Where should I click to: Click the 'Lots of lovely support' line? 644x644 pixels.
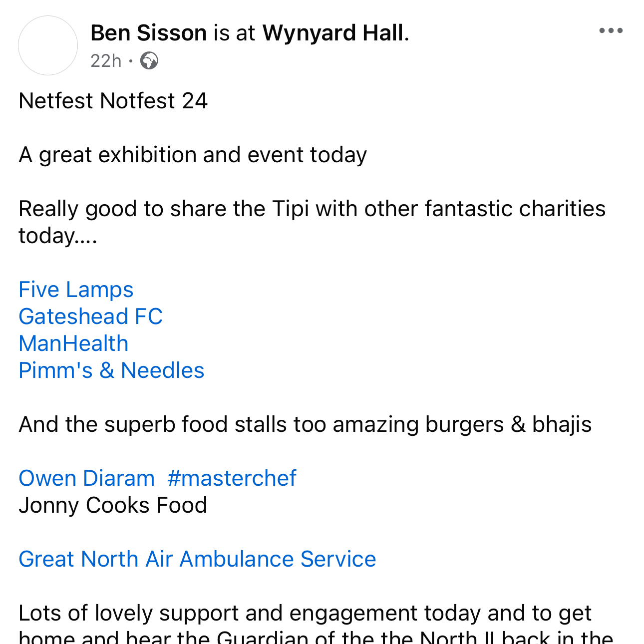(x=305, y=613)
